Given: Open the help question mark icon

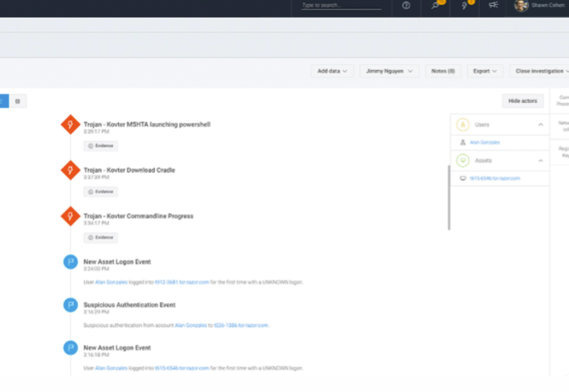Looking at the screenshot, I should [x=406, y=5].
